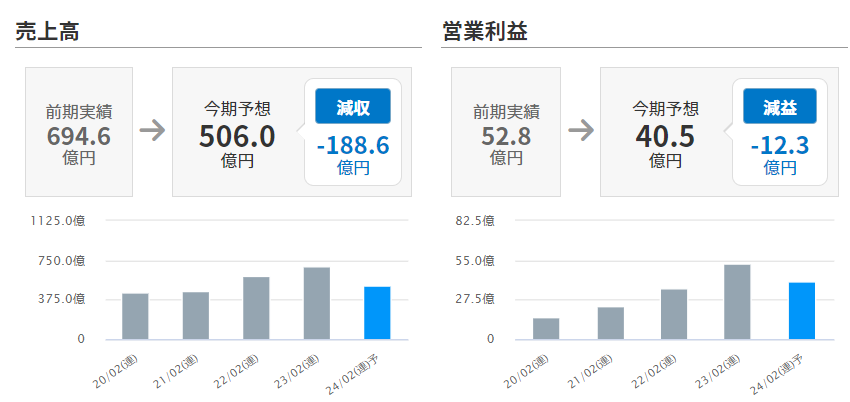Click the 前期実績 52.8億円 box
The image size is (850, 402).
tap(506, 132)
